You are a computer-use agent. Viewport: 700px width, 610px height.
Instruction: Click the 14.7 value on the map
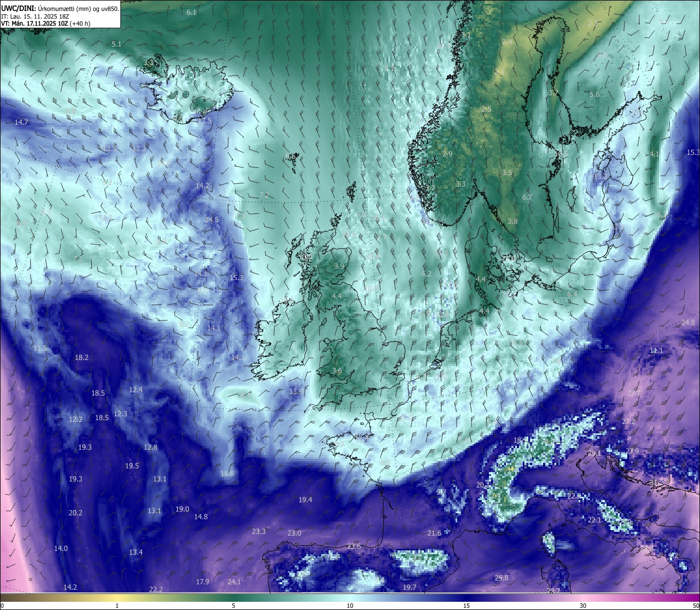point(21,122)
